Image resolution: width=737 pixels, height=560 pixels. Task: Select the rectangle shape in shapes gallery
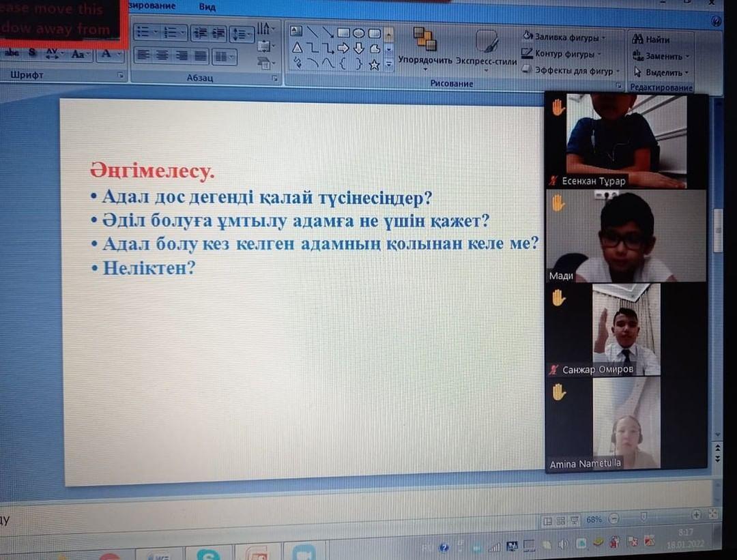click(343, 32)
